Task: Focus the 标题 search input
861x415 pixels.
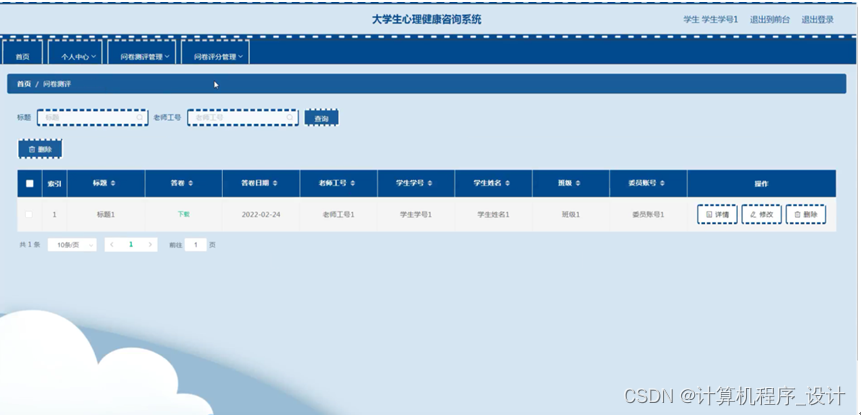Action: [93, 117]
